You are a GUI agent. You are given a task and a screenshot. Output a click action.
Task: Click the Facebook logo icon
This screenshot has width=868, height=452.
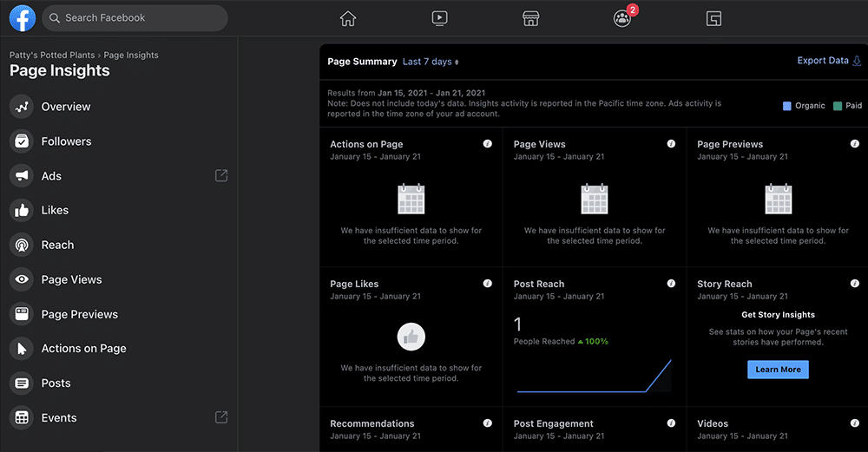point(22,18)
